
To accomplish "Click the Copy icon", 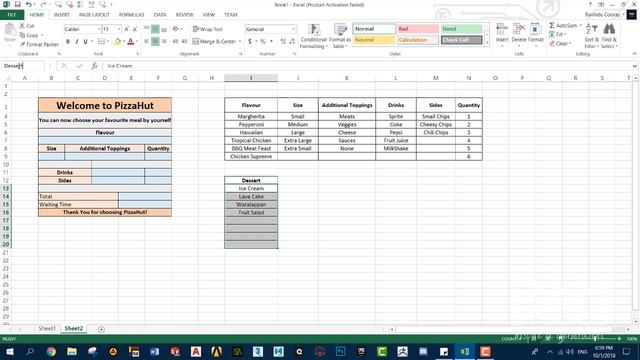I will (x=22, y=35).
